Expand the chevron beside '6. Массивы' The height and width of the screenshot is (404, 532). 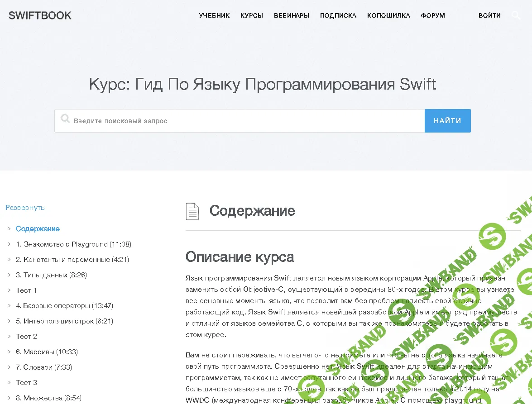coord(9,352)
